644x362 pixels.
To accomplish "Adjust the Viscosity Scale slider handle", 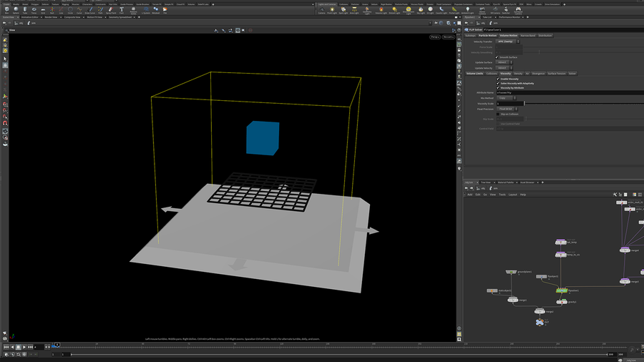I will pyautogui.click(x=525, y=104).
